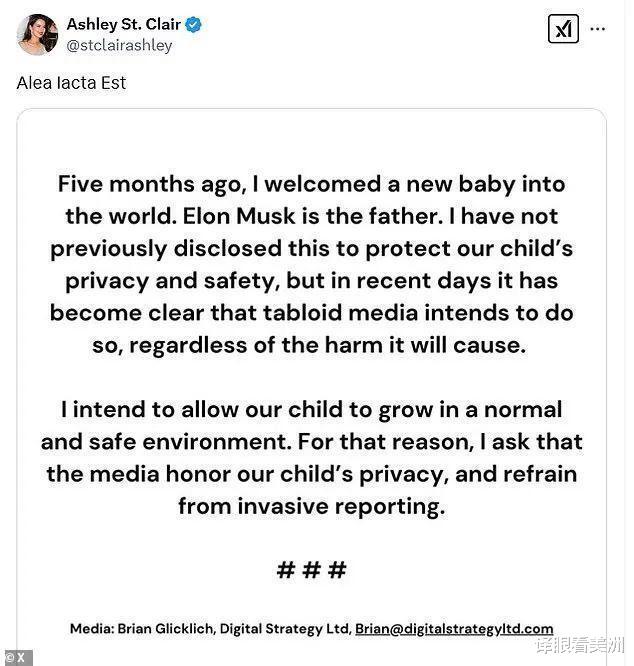634x666 pixels.
Task: Click the "© X" credit label
Action: tap(17, 657)
